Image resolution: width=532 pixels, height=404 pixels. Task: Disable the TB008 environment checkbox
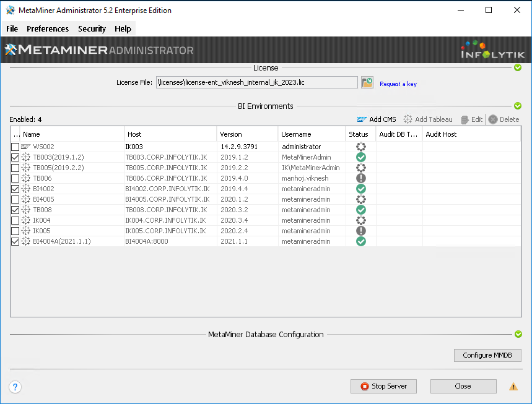[15, 210]
